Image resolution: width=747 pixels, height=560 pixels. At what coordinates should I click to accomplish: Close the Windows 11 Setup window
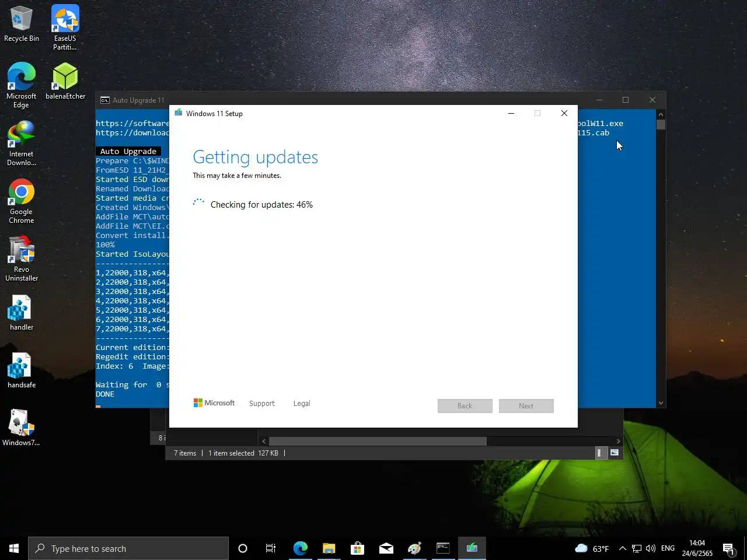pos(564,113)
